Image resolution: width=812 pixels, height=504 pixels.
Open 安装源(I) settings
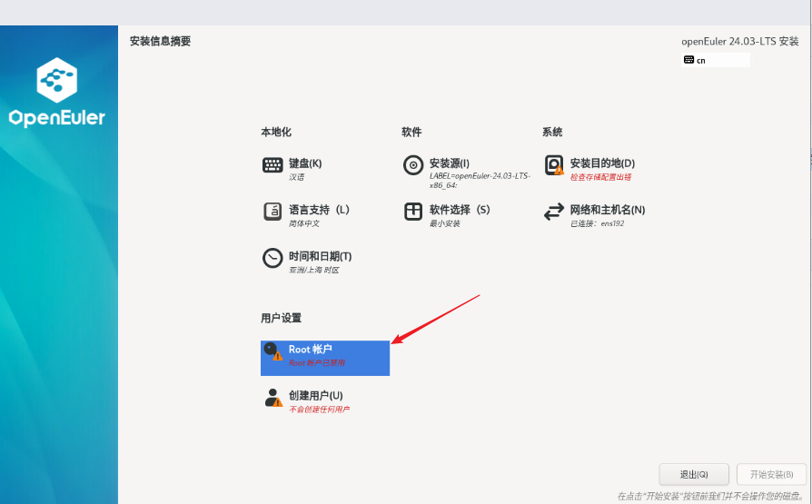point(450,163)
